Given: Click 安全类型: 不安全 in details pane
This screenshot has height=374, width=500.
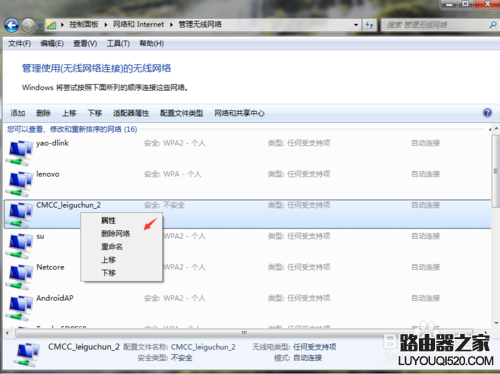Looking at the screenshot, I should [165, 358].
